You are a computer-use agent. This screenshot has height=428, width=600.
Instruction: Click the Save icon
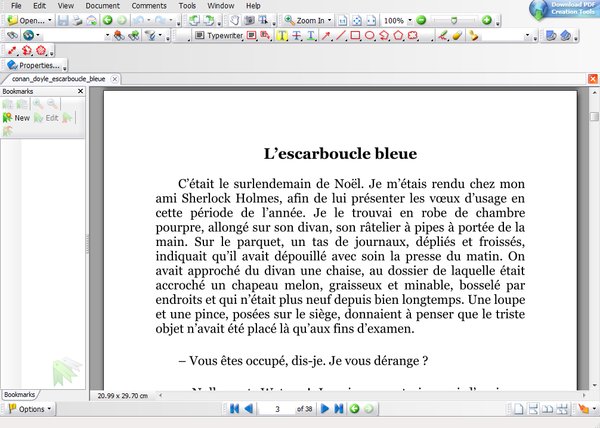point(62,20)
